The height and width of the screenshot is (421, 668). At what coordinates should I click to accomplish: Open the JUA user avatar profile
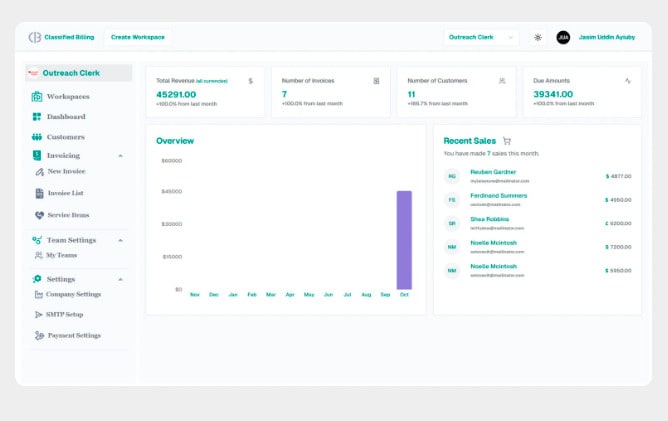(x=563, y=37)
